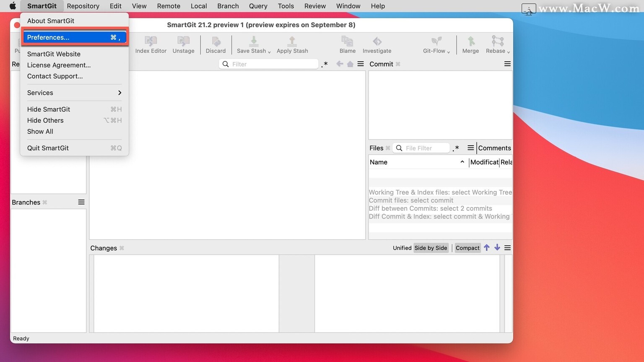
Task: Close the Branches panel tab
Action: (x=44, y=202)
